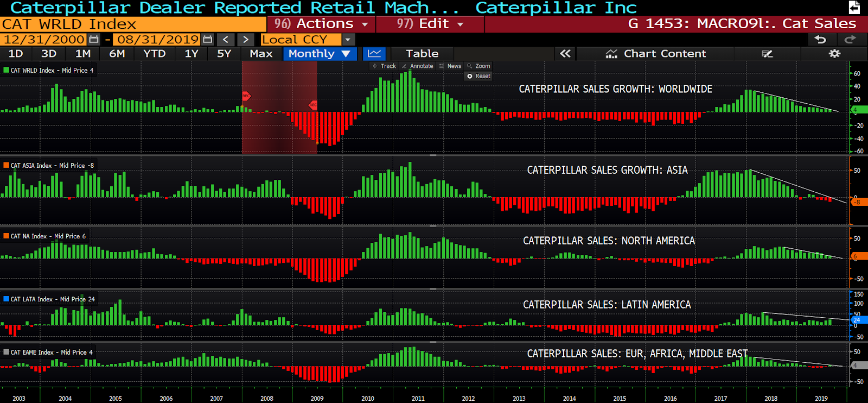Screen dimensions: 868x403
Task: Select the 1Y range tab
Action: pyautogui.click(x=192, y=53)
